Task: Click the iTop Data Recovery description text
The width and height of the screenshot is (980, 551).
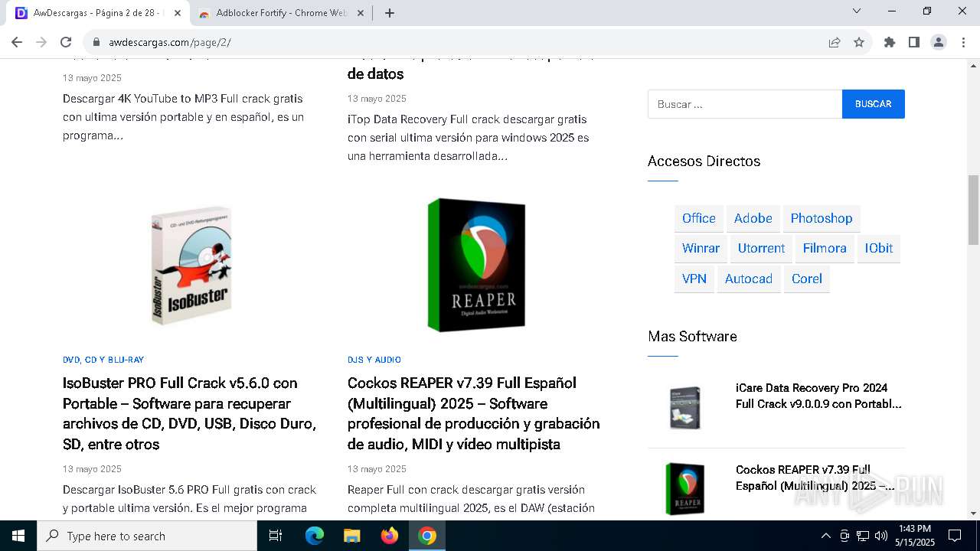Action: click(x=469, y=138)
